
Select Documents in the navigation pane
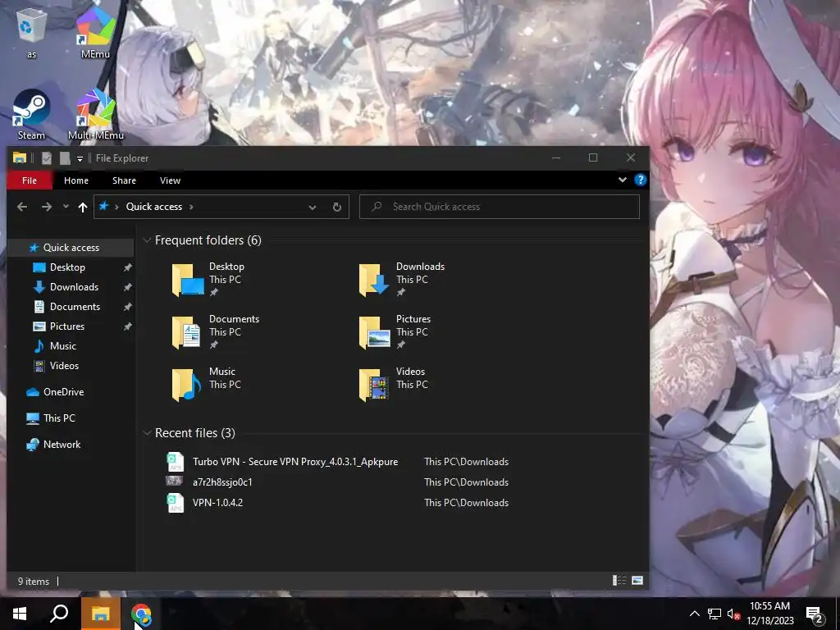click(x=75, y=307)
